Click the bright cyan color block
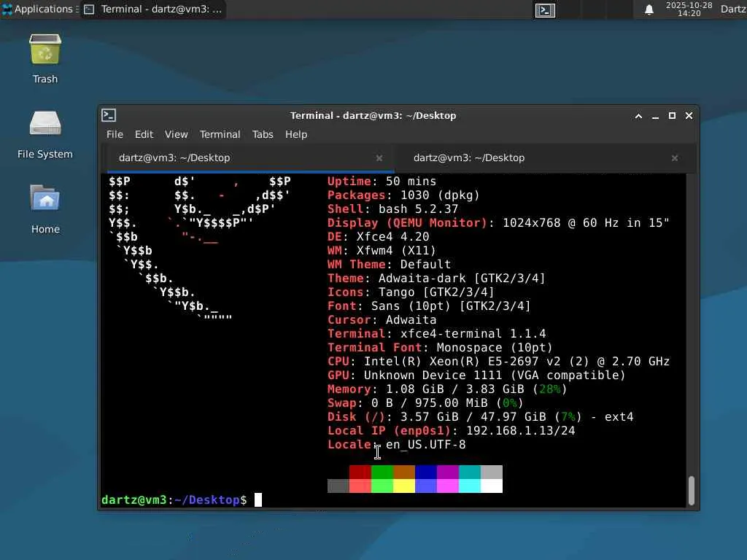The width and height of the screenshot is (747, 560). point(470,486)
